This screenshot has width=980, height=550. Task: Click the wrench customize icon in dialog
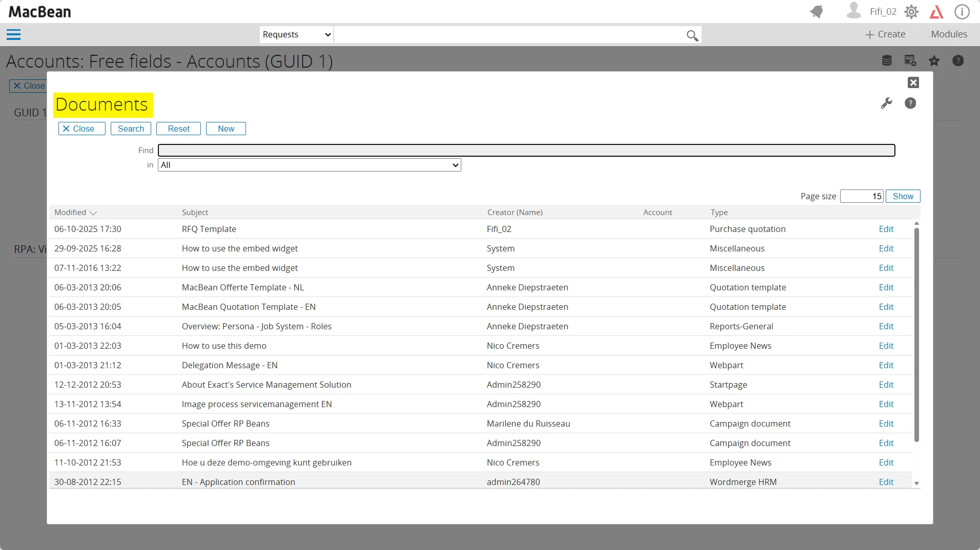click(886, 103)
